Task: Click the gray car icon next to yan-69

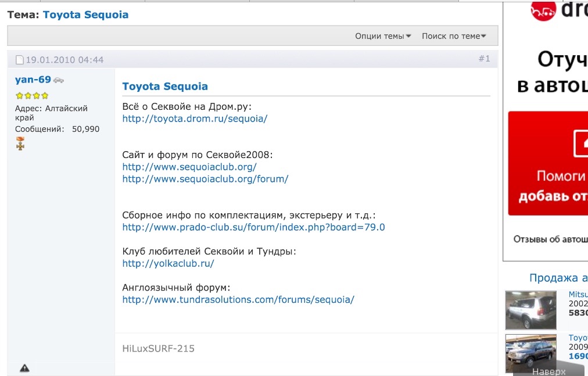Action: point(59,80)
